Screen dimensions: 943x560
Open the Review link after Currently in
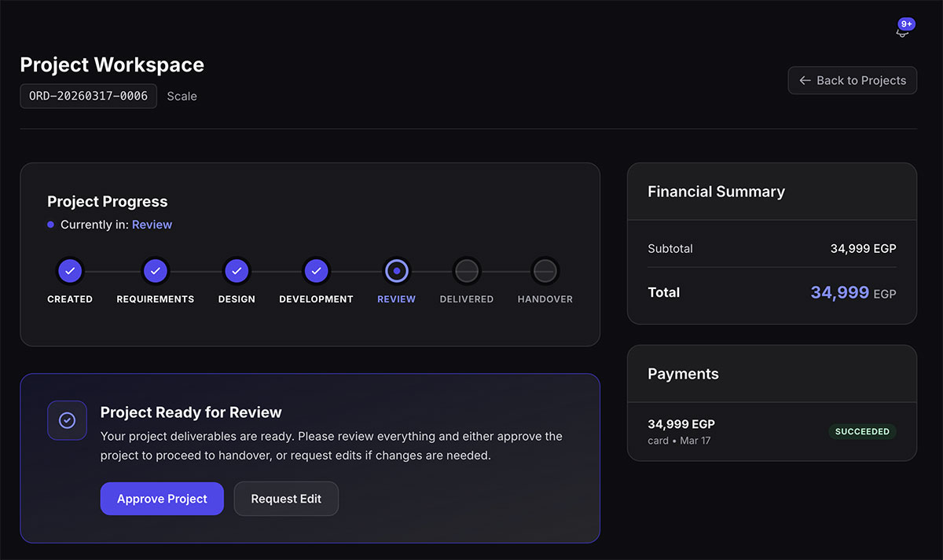tap(152, 225)
